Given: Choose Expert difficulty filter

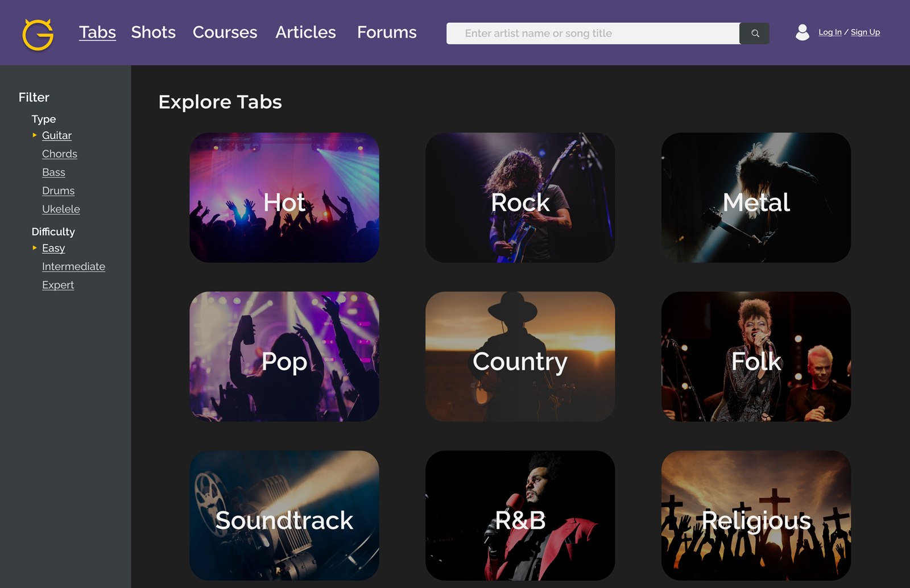Looking at the screenshot, I should click(x=58, y=285).
